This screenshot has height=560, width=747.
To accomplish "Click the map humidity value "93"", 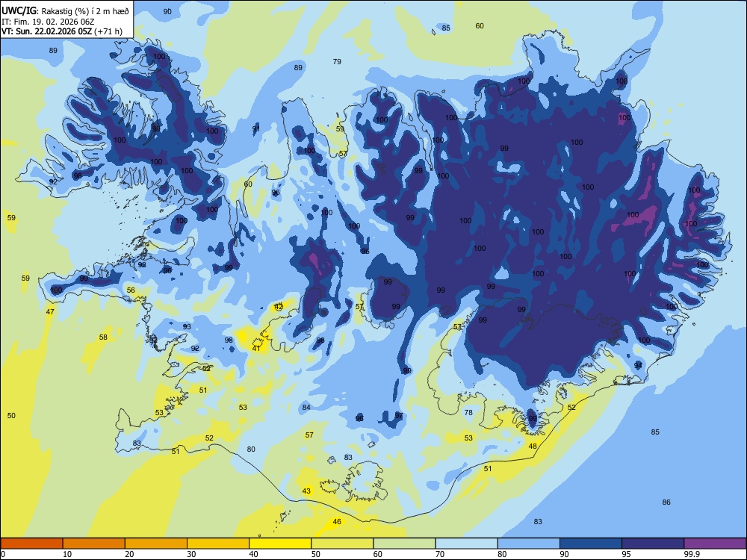I will [x=187, y=327].
